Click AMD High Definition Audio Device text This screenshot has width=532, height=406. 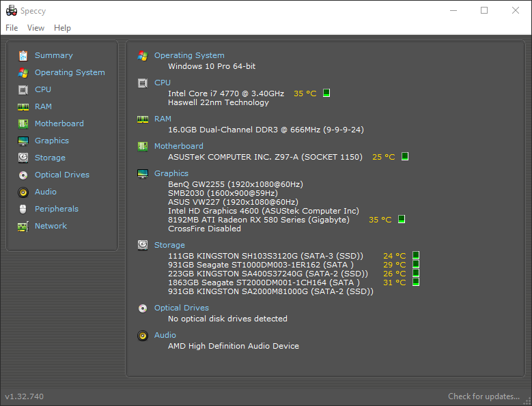(234, 346)
